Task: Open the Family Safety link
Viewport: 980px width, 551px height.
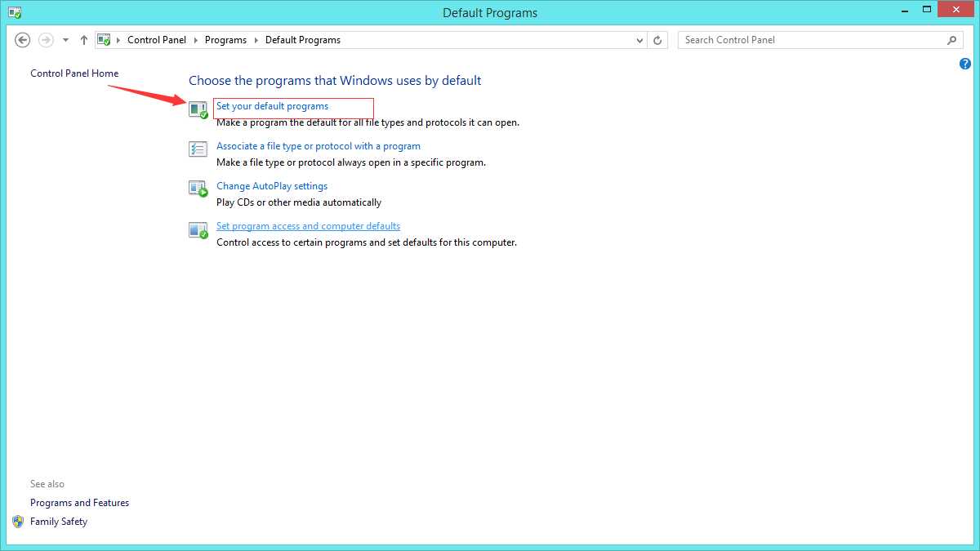Action: 59,522
